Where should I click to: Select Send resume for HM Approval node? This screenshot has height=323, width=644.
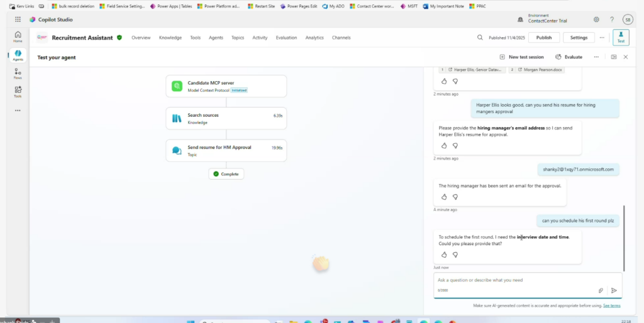226,151
